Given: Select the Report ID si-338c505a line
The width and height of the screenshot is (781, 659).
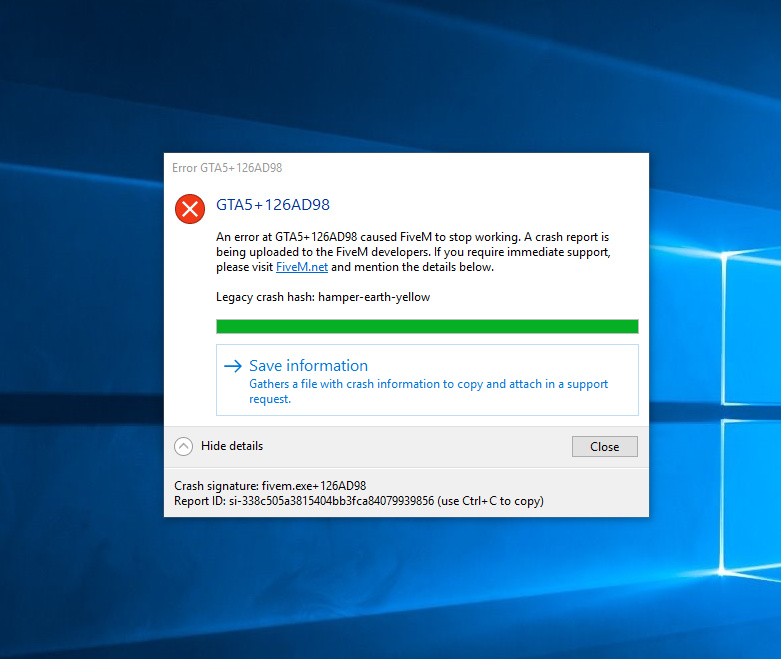Looking at the screenshot, I should [359, 501].
